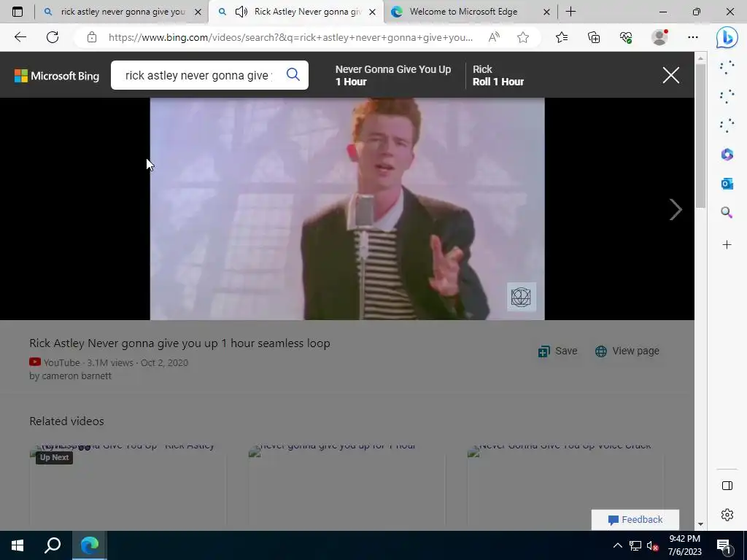Click the page scroll down arrow
The width and height of the screenshot is (747, 560).
coord(700,524)
